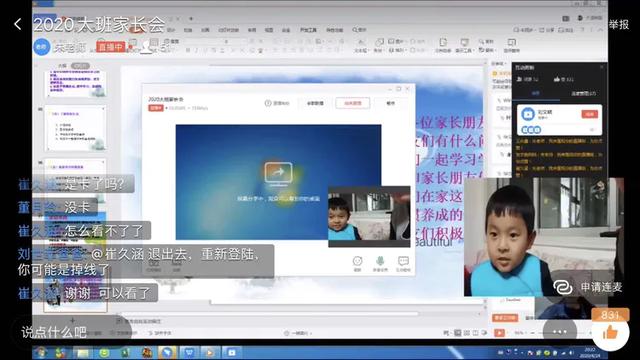
Task: Open the teacher's blue avatar
Action: [x=41, y=47]
